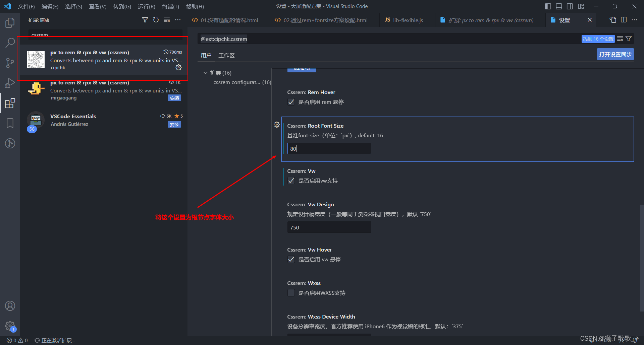
Task: Switch to lib-flexible.js tab
Action: pyautogui.click(x=407, y=20)
